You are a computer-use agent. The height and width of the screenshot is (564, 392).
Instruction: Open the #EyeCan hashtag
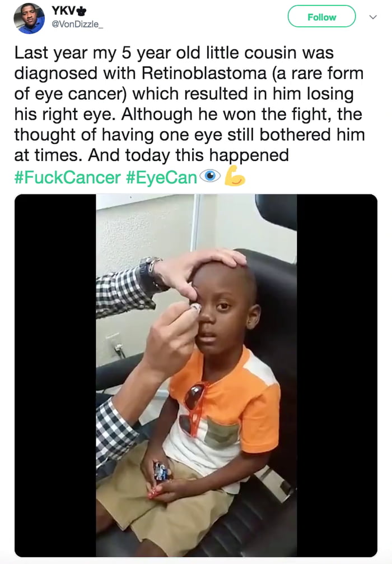pos(161,177)
